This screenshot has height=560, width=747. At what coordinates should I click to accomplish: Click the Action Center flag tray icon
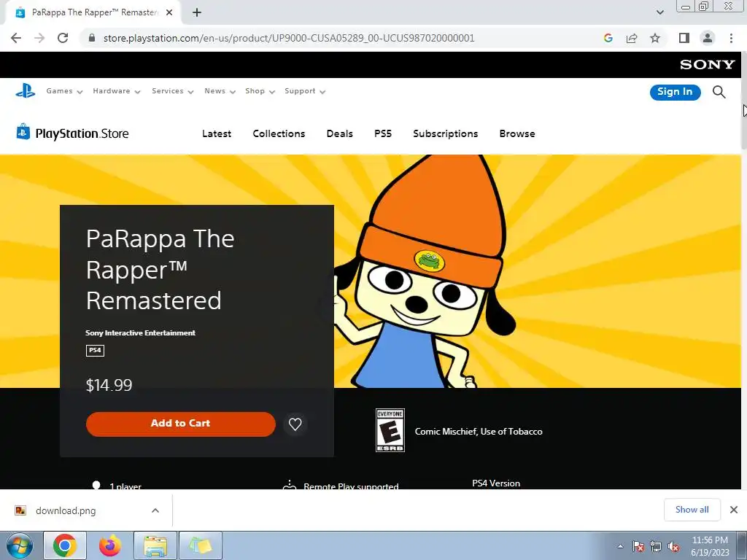[x=638, y=547]
